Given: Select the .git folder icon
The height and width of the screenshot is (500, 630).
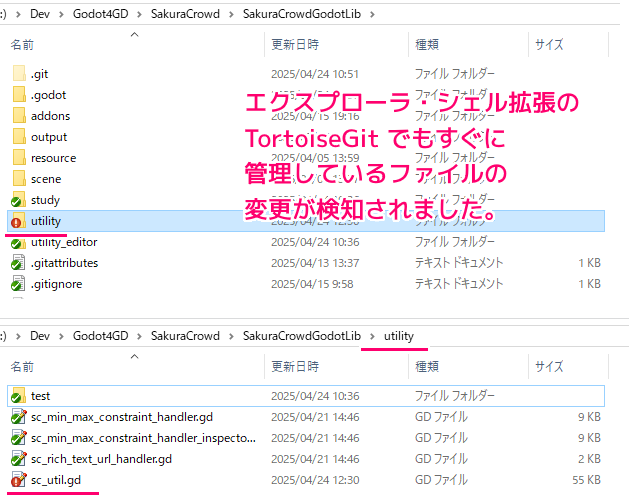Looking at the screenshot, I should point(19,74).
